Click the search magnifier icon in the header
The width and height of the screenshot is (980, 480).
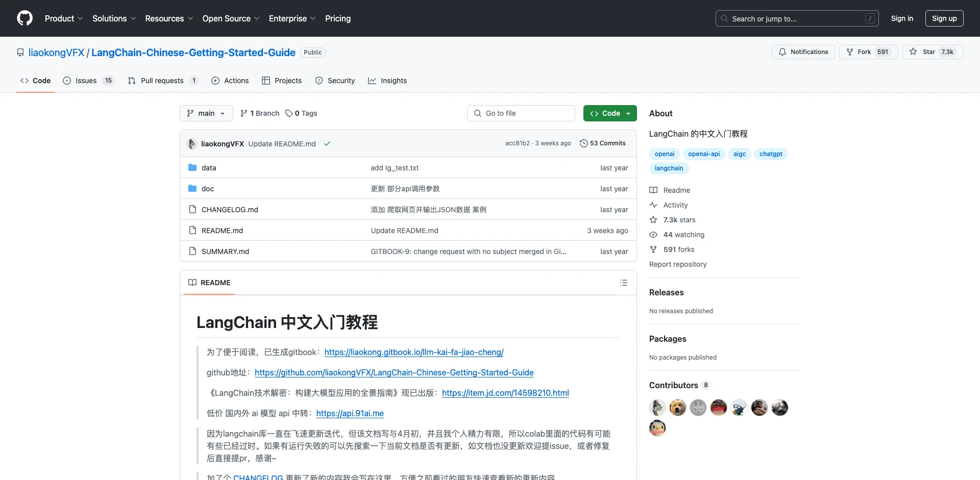[724, 18]
